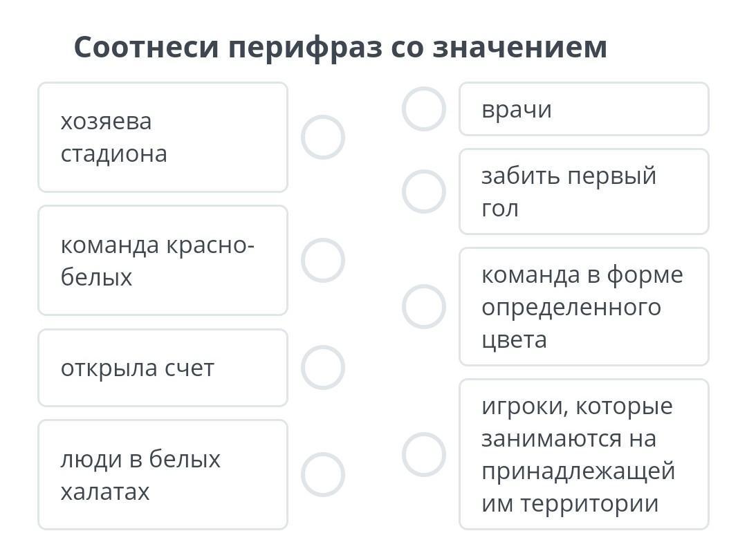Click the 'команда красно-белых' card
747x560 pixels.
click(x=163, y=260)
